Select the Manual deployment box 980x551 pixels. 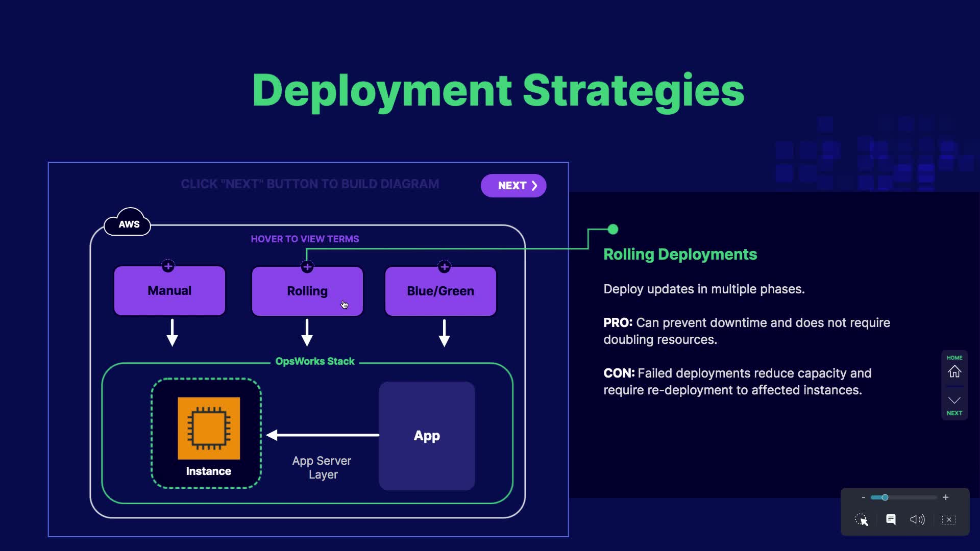169,291
